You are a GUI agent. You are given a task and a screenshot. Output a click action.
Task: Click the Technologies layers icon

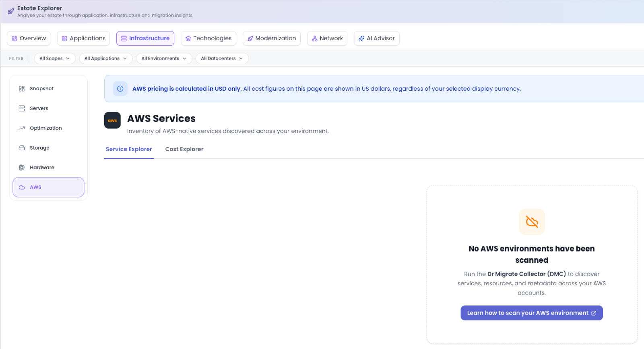(188, 39)
